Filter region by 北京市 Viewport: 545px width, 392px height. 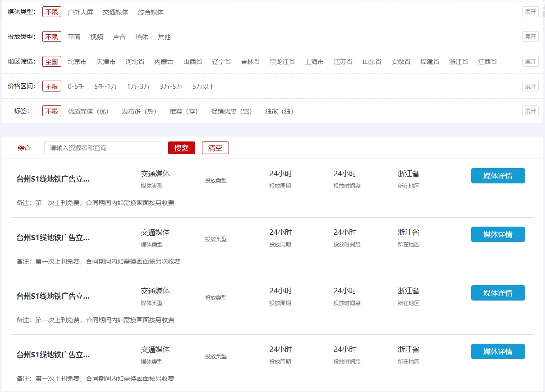pyautogui.click(x=77, y=62)
